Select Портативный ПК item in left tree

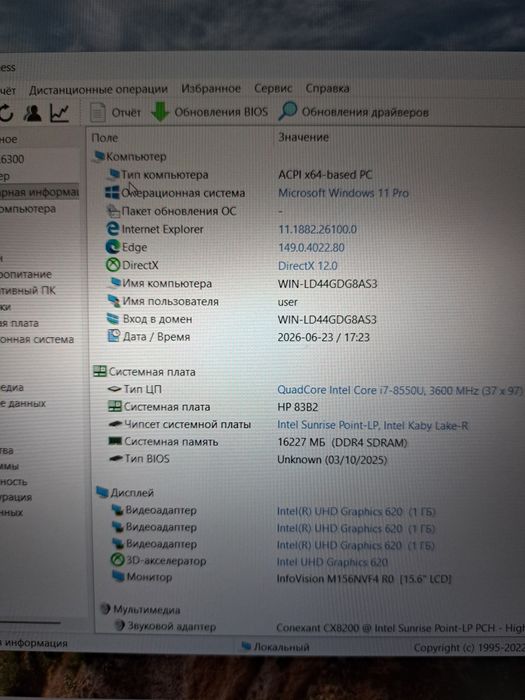[28, 290]
